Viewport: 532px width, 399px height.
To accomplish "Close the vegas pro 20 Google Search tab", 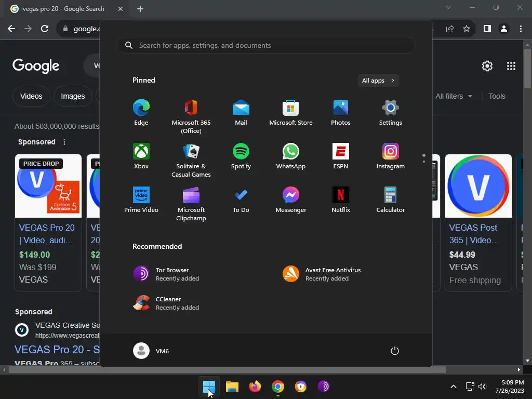I will pos(121,9).
